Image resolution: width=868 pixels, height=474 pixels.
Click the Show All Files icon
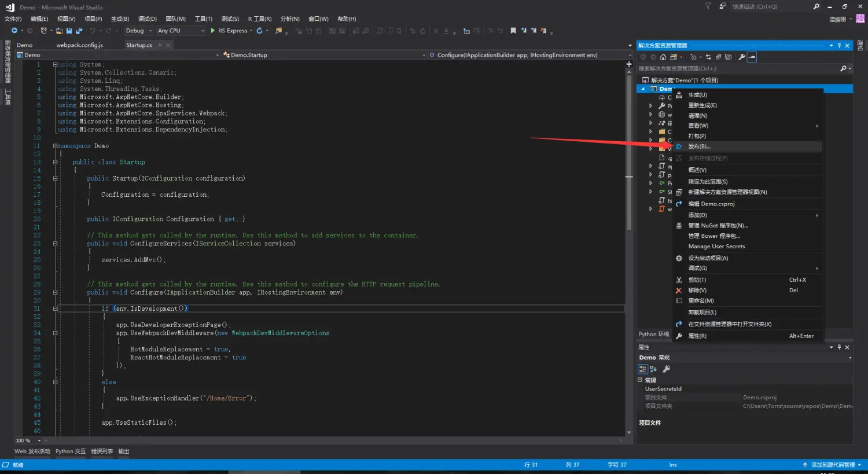pos(728,57)
